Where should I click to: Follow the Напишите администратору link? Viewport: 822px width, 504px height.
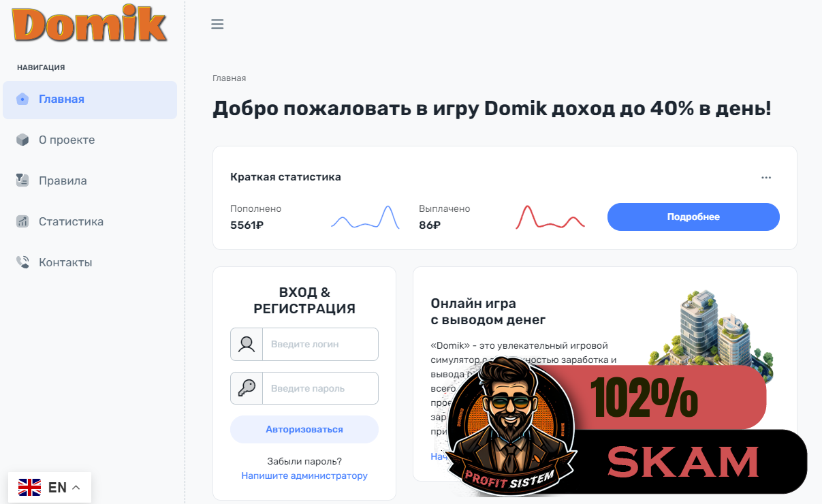point(304,475)
